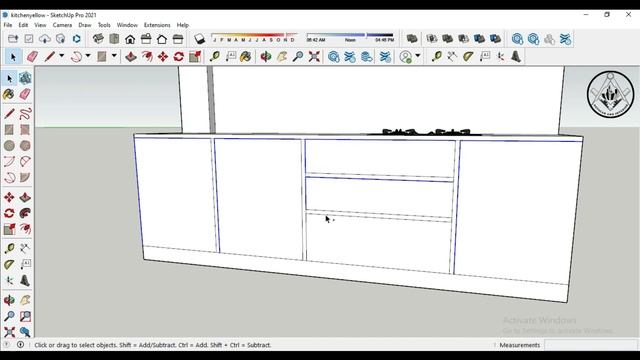The height and width of the screenshot is (360, 640).
Task: Select the Dimension tool in left panel
Action: coord(25,249)
